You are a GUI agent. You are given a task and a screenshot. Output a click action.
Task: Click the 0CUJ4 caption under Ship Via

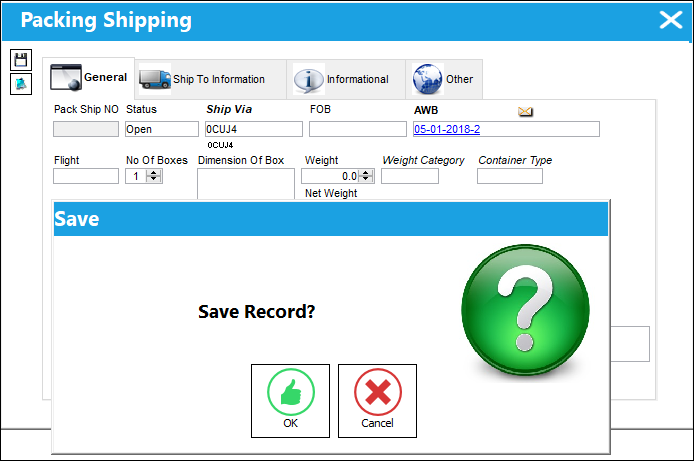coord(220,145)
